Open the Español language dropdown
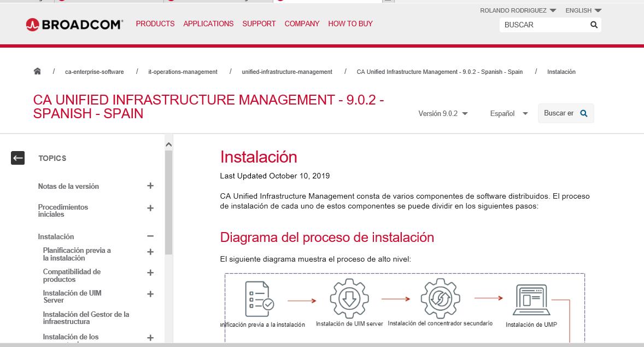Viewport: 644px width, 347px height. click(508, 113)
